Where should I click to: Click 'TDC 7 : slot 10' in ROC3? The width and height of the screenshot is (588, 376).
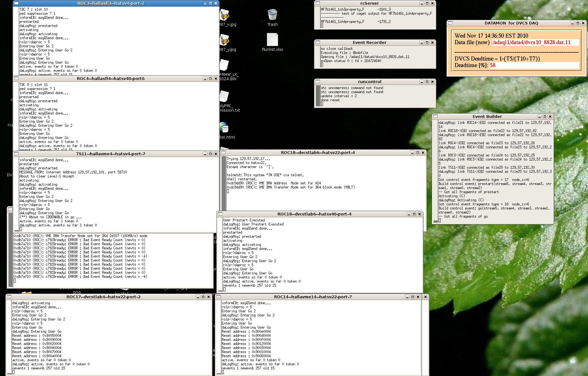[34, 9]
